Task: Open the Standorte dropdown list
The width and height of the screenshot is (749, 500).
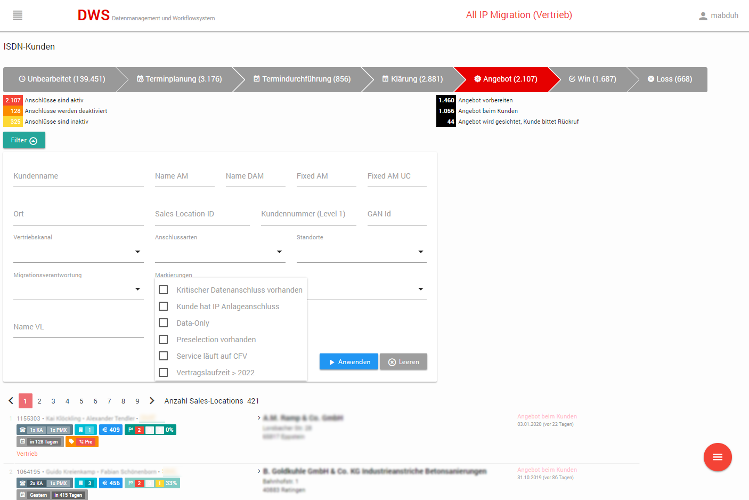Action: pyautogui.click(x=361, y=253)
